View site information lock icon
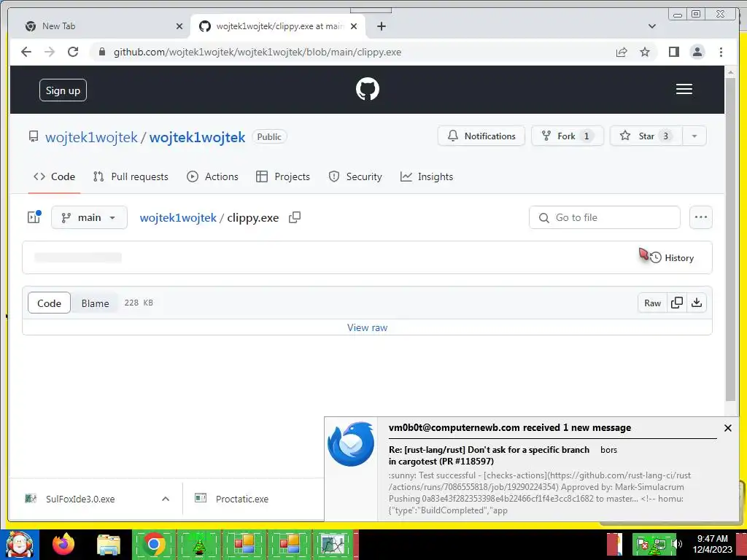This screenshot has height=560, width=747. [101, 52]
